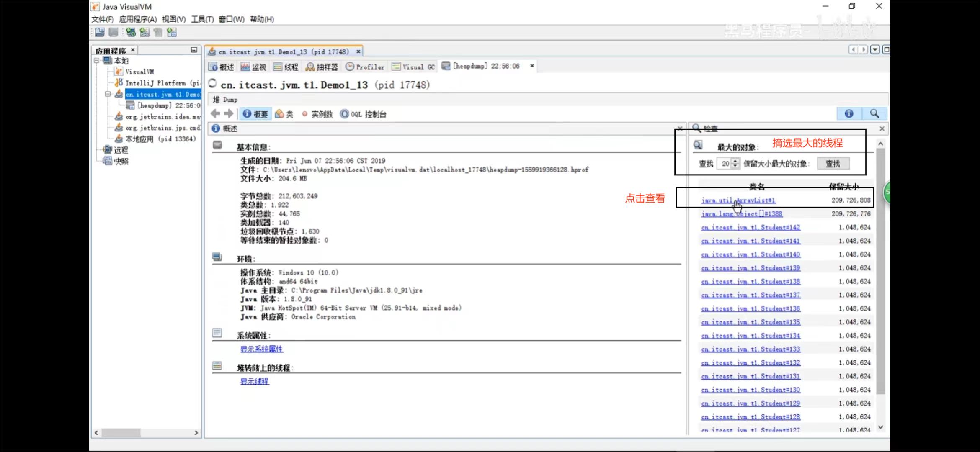Click the 查找 button for largest objects
The height and width of the screenshot is (452, 980).
(833, 164)
